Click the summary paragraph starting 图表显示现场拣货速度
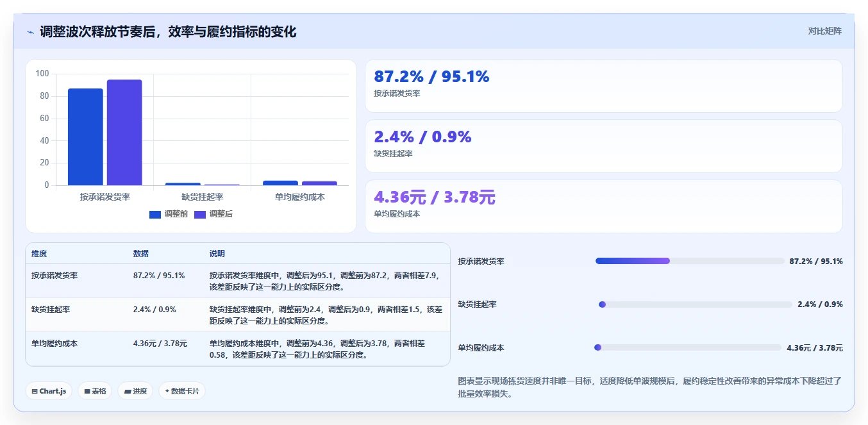The width and height of the screenshot is (868, 425). click(649, 387)
